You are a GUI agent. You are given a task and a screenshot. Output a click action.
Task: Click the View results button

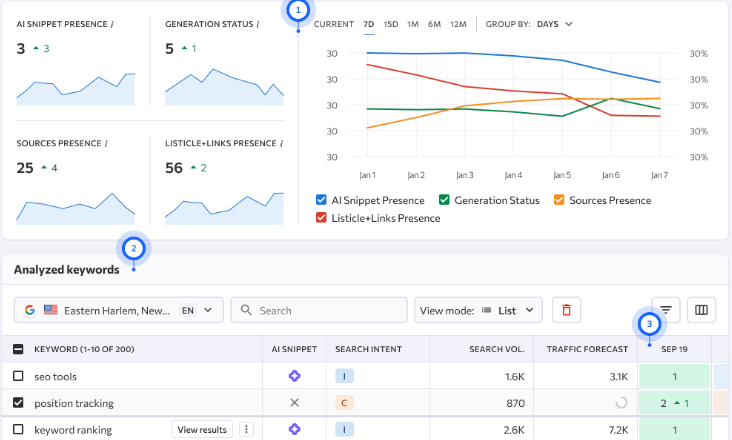(x=202, y=430)
